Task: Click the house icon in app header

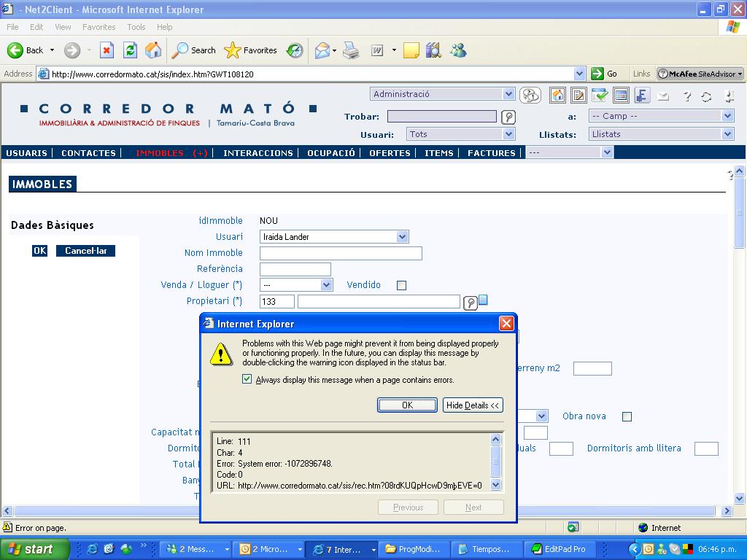Action: point(557,96)
